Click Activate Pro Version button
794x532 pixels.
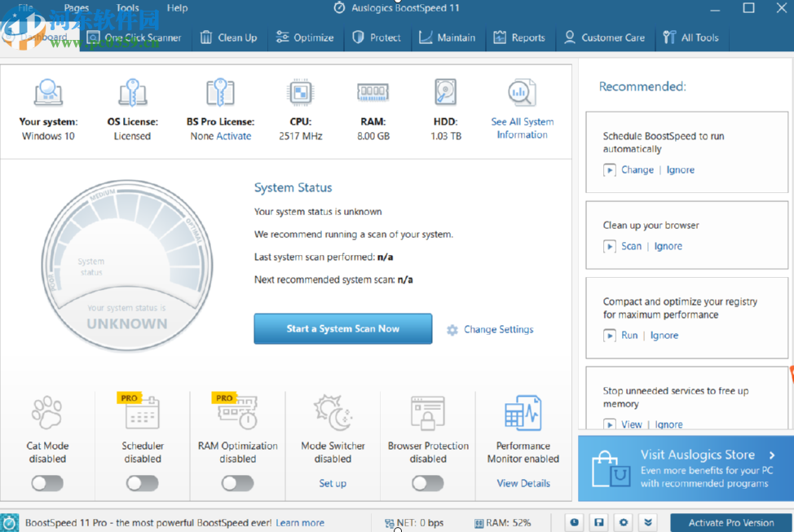(730, 522)
